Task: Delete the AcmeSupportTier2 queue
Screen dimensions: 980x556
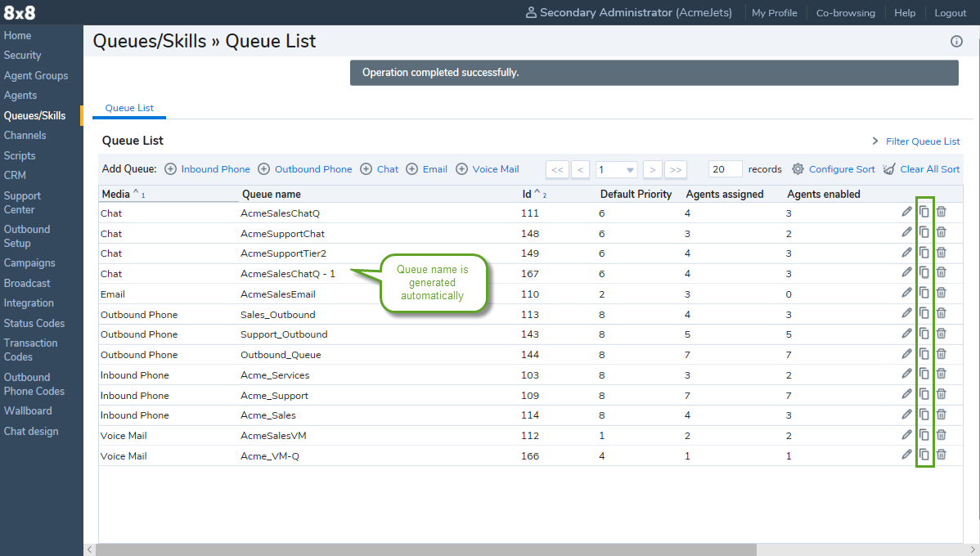Action: point(942,253)
